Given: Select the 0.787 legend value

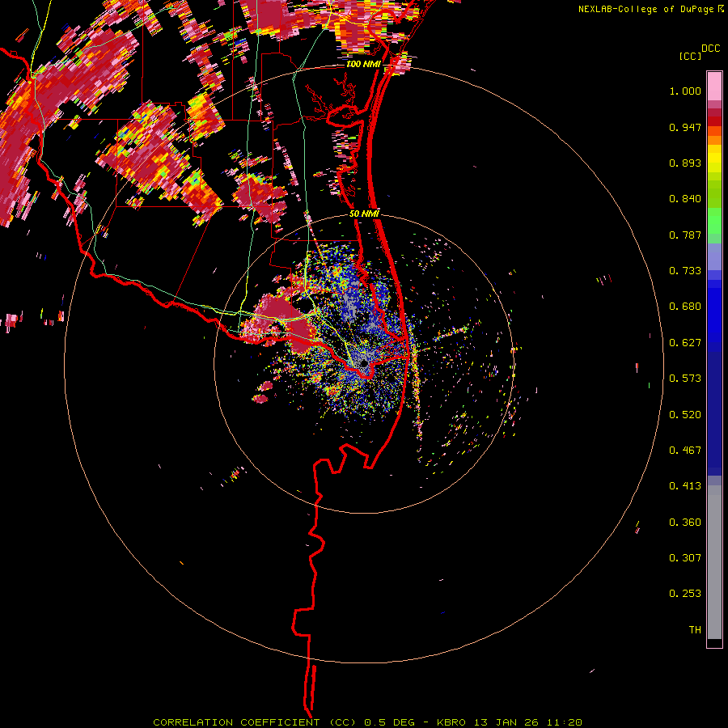Looking at the screenshot, I should (685, 235).
